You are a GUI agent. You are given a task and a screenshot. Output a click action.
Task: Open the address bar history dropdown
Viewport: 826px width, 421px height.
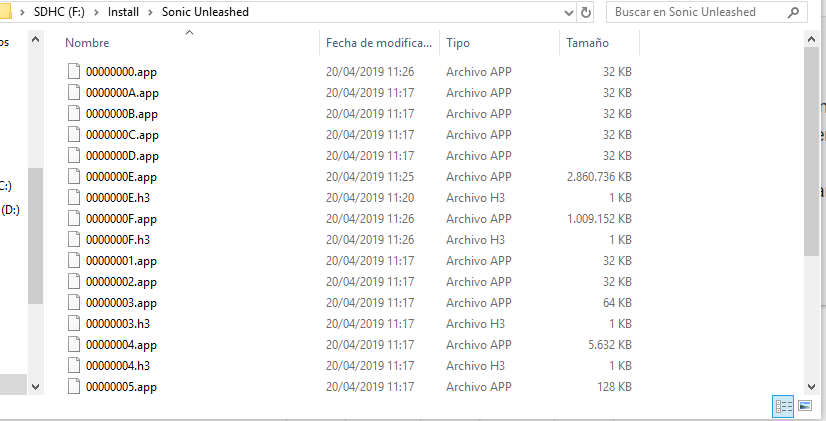coord(569,13)
